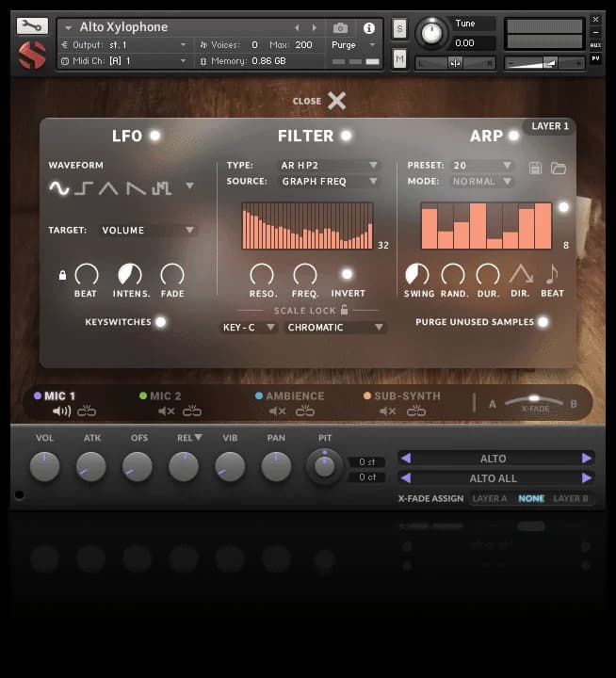Open the LFO Target Volume dropdown
The height and width of the screenshot is (678, 616).
pos(148,230)
